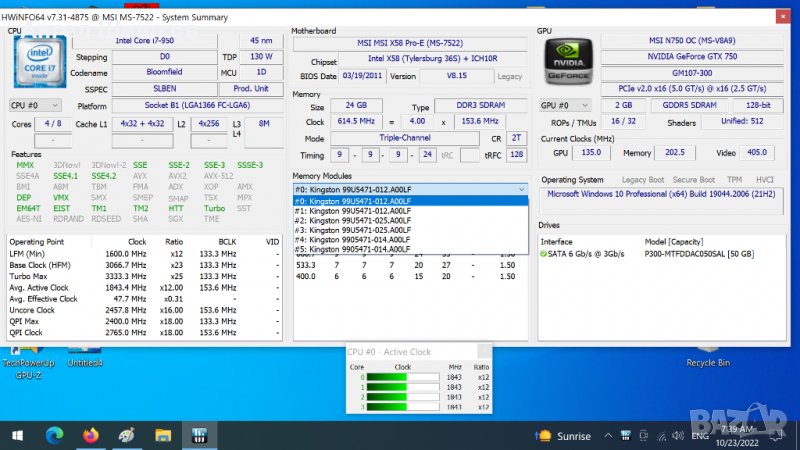Launch Microsoft Edge from the taskbar
The height and width of the screenshot is (450, 800).
click(x=54, y=436)
